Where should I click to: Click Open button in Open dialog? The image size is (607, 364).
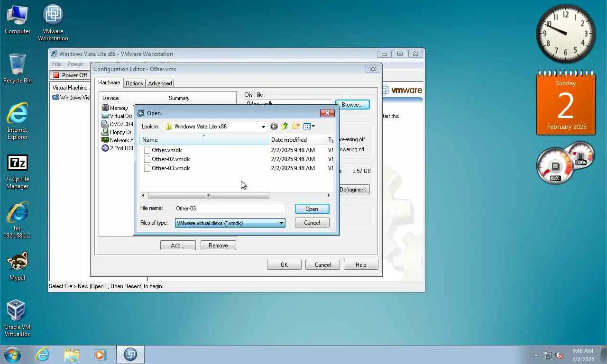pos(312,209)
